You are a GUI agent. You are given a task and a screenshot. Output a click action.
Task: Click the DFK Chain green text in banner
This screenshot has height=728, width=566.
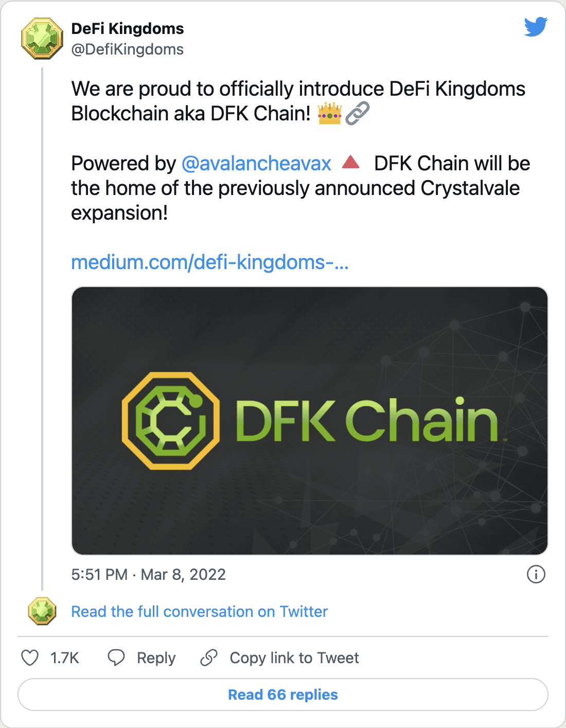[x=367, y=421]
